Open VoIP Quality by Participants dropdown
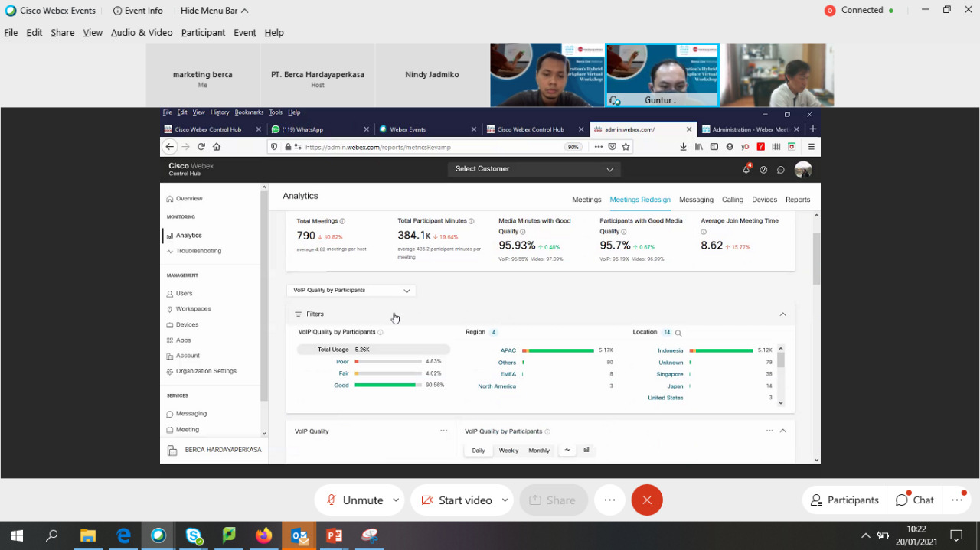Image resolution: width=980 pixels, height=550 pixels. 351,291
